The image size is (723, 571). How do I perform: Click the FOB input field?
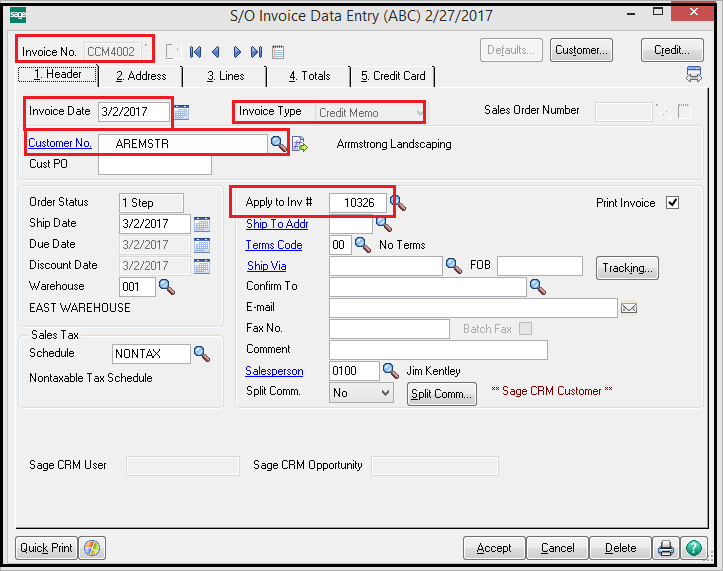tap(540, 266)
